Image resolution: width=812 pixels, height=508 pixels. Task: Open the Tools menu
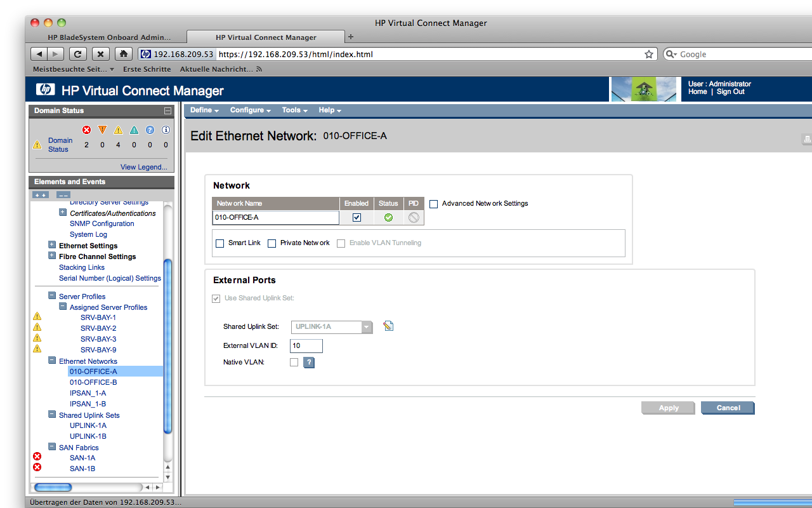(x=294, y=110)
